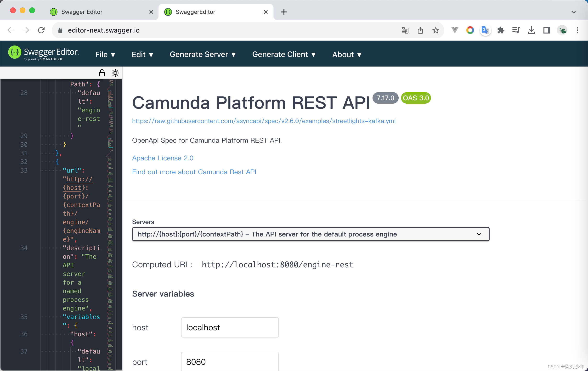The width and height of the screenshot is (588, 371).
Task: Focus the address bar URL
Action: click(103, 30)
